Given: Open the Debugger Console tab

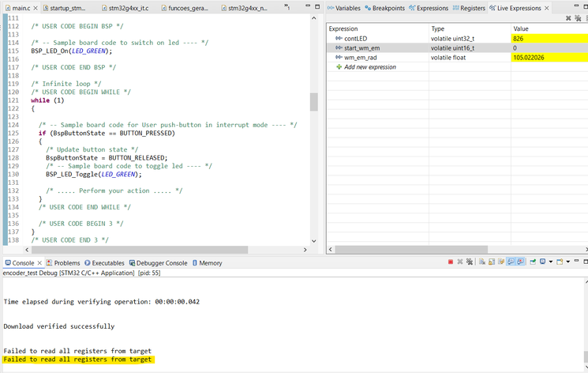Looking at the screenshot, I should pyautogui.click(x=158, y=263).
